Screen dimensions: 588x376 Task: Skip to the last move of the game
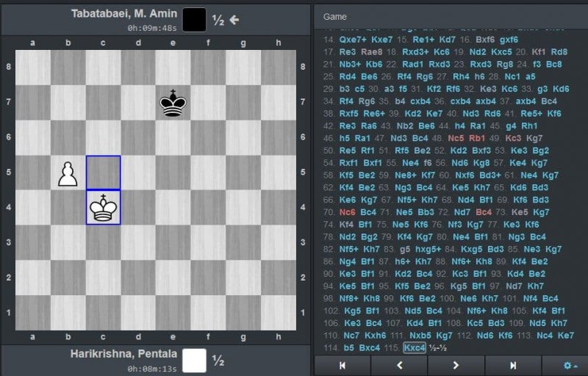(513, 365)
